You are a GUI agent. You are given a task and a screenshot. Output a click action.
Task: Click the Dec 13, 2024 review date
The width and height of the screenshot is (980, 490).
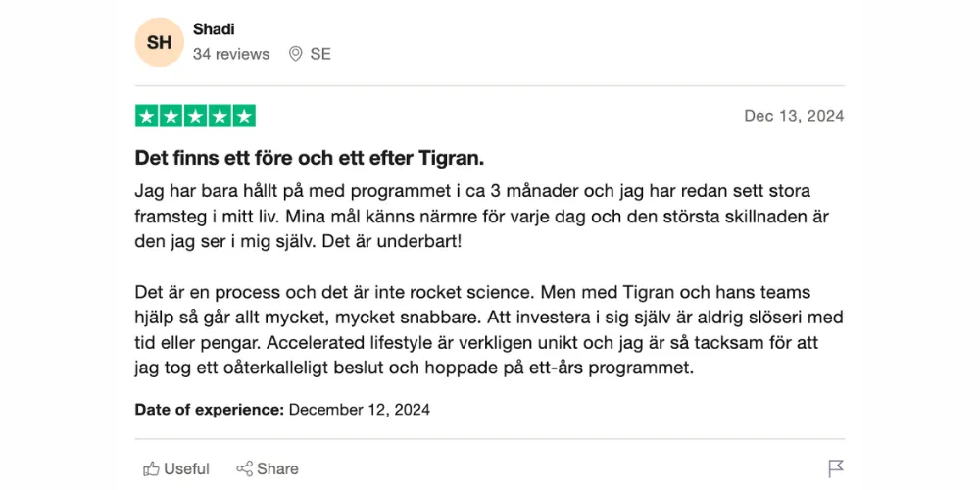pyautogui.click(x=794, y=116)
